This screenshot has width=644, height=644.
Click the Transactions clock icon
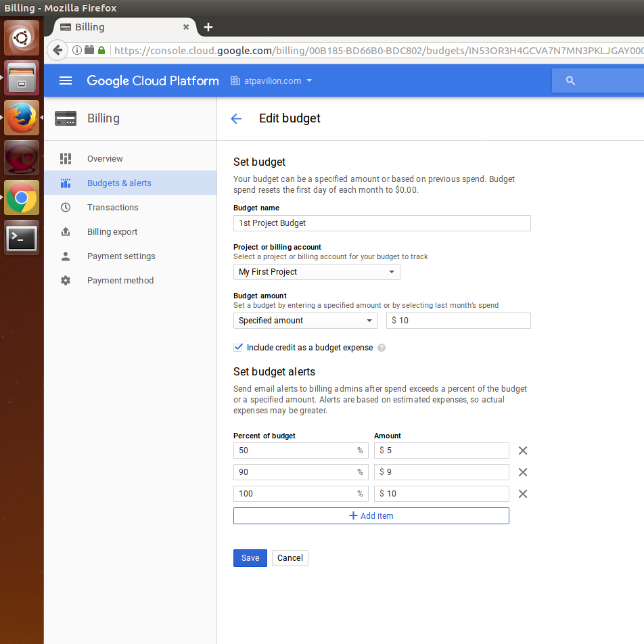pyautogui.click(x=66, y=208)
